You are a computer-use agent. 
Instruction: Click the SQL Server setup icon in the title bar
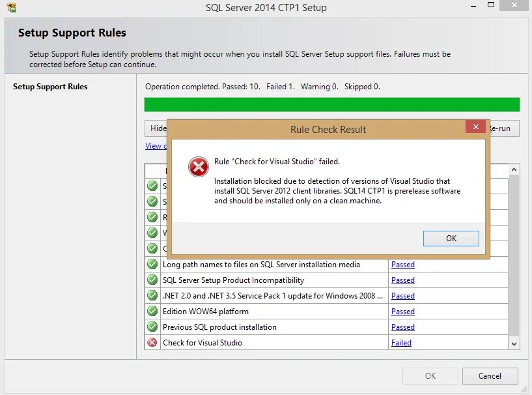click(12, 7)
